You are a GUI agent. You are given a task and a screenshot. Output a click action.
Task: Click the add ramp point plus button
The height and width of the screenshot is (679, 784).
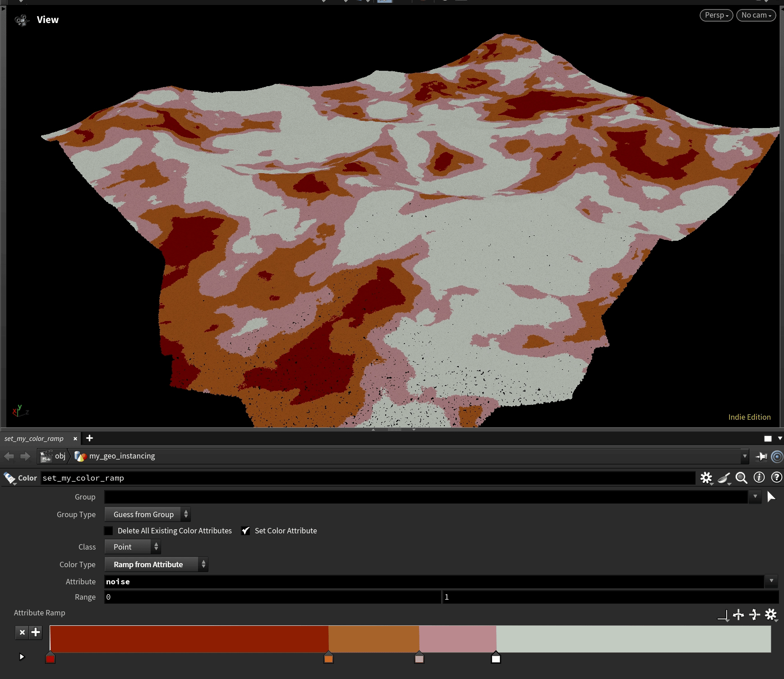(36, 632)
